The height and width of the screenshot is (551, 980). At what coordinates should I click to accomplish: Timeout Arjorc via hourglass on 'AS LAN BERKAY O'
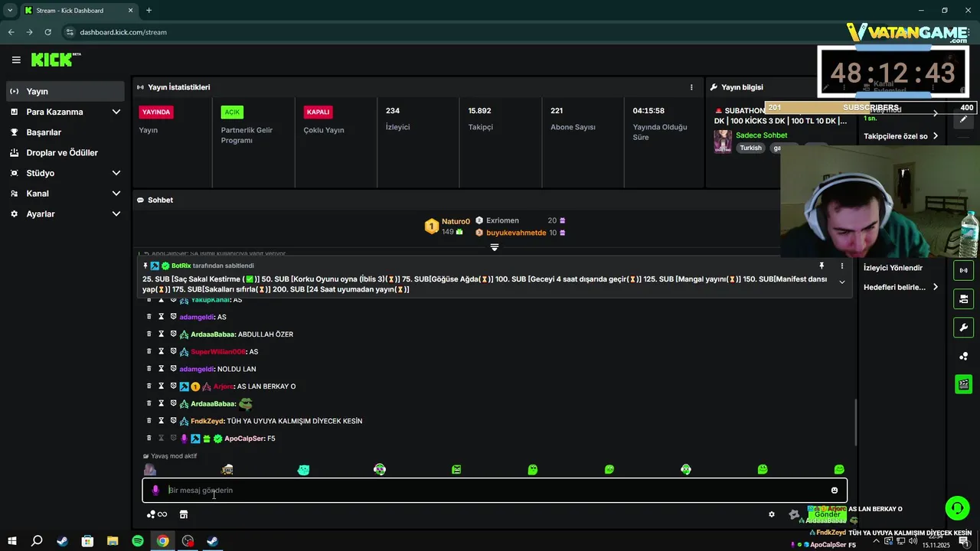pos(162,386)
